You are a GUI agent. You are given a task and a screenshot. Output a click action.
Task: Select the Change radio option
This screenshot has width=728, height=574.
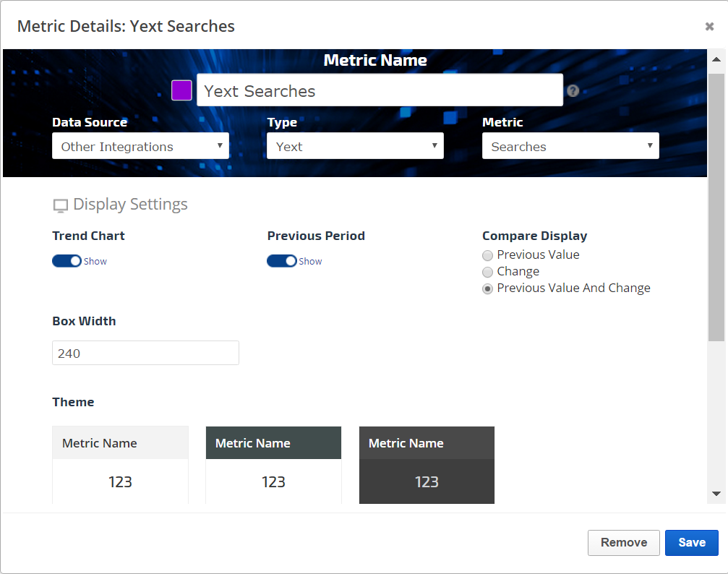click(x=488, y=272)
